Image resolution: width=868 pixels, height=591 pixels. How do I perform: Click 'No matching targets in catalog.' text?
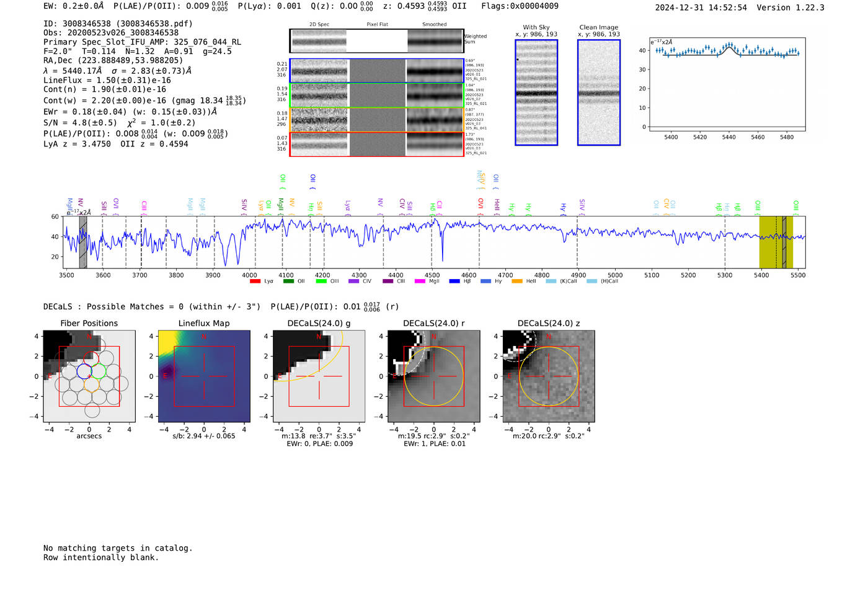click(118, 548)
